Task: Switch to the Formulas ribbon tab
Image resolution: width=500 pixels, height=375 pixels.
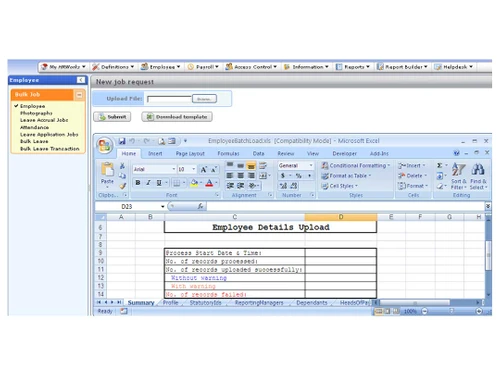Action: pyautogui.click(x=228, y=153)
